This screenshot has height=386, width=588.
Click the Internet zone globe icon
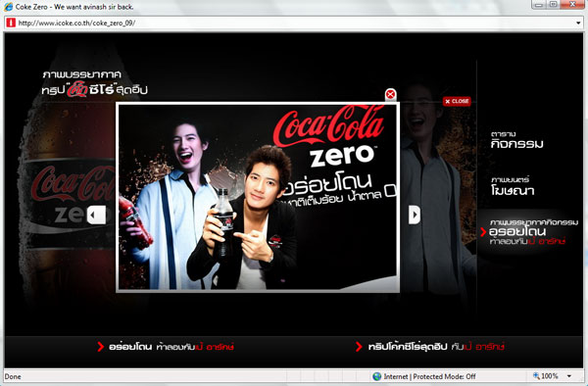377,376
